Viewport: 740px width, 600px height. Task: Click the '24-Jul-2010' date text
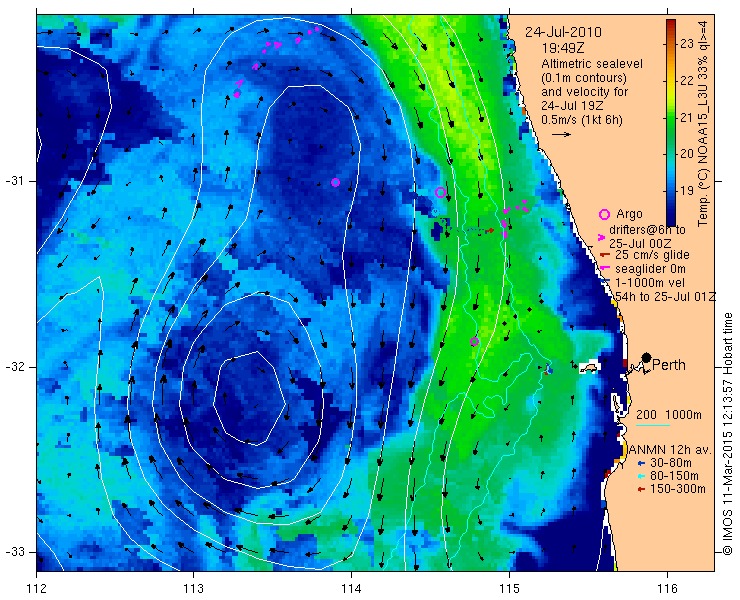pos(563,32)
